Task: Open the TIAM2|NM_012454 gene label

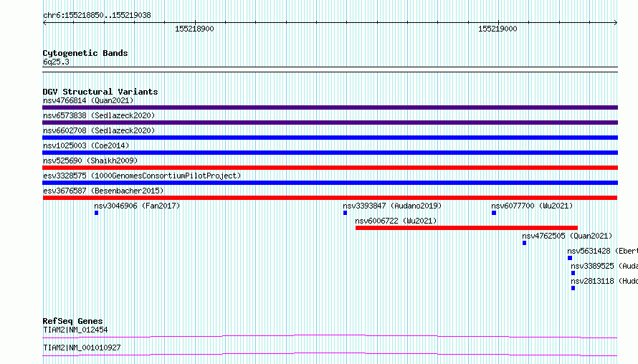Action: click(75, 330)
